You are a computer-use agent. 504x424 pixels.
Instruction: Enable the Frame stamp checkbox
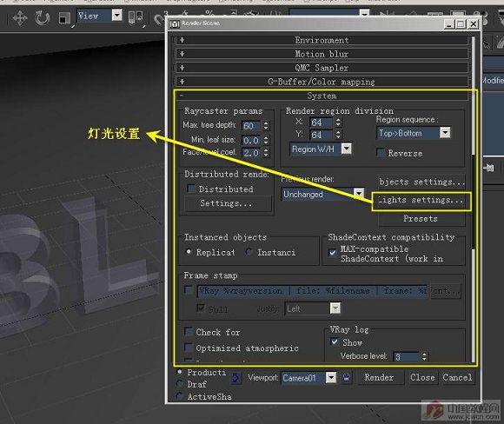click(189, 289)
